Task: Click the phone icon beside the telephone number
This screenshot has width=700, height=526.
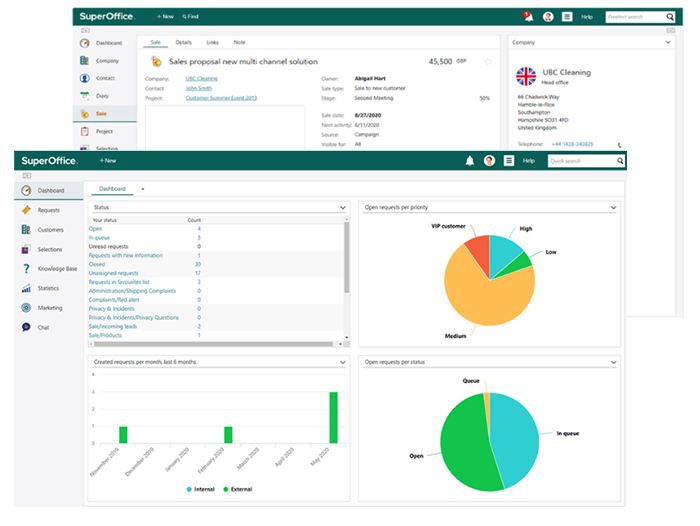Action: (x=619, y=144)
